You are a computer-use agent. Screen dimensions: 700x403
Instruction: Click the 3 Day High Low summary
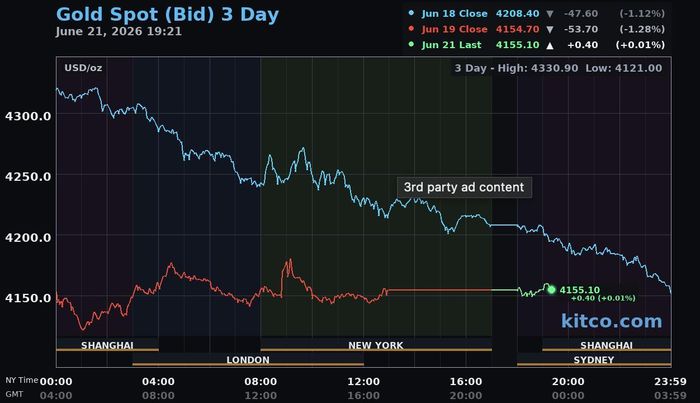pyautogui.click(x=558, y=68)
